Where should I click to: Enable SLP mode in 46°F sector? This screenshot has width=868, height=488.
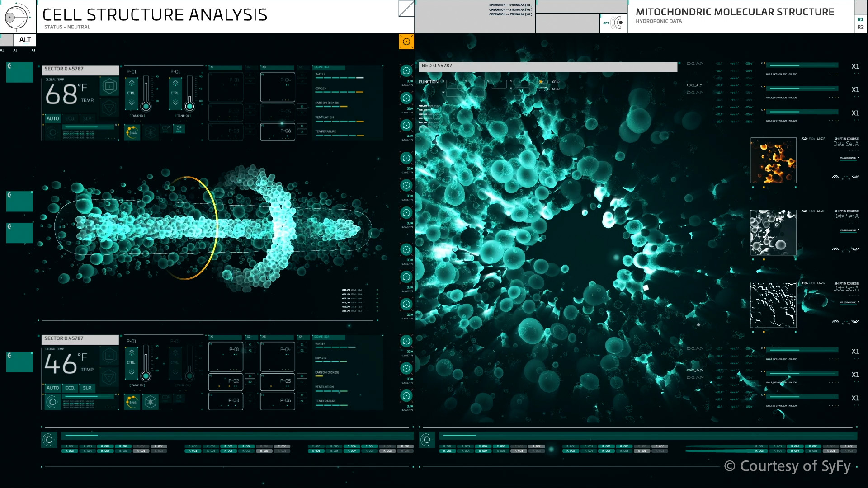[x=87, y=388]
